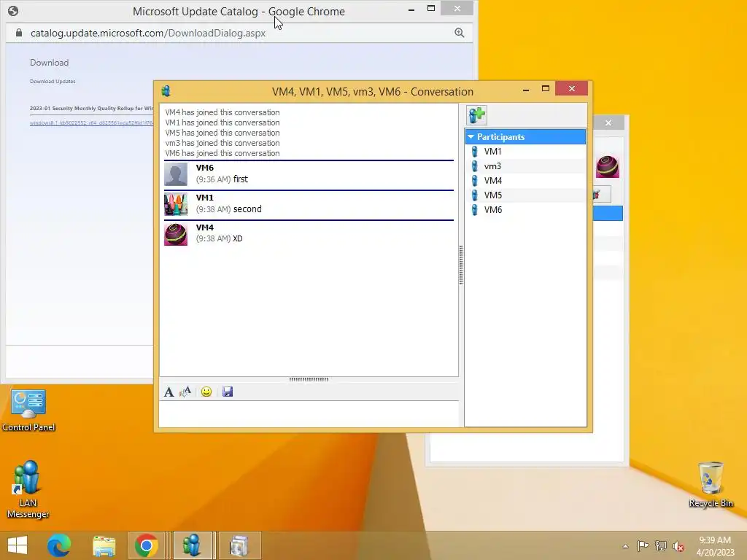Click the last taskbar application button
Screen dimensions: 747x560
click(x=239, y=545)
